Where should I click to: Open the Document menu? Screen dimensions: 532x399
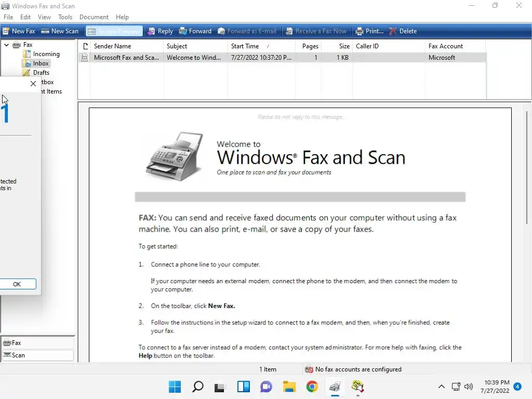point(94,17)
